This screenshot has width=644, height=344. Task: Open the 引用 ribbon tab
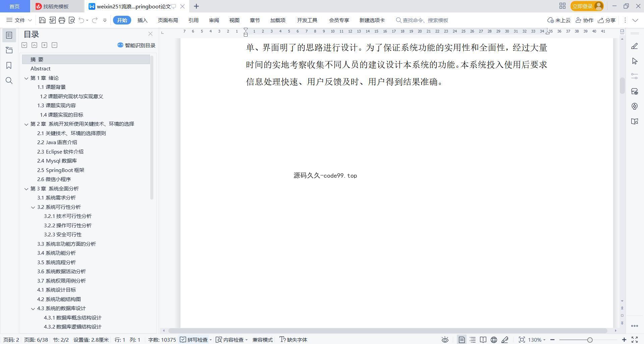pyautogui.click(x=193, y=20)
